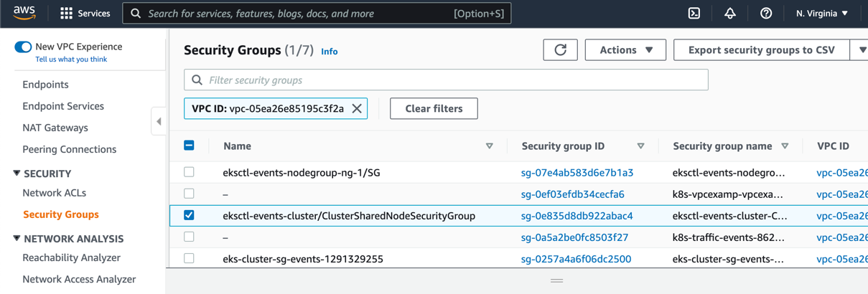Image resolution: width=868 pixels, height=294 pixels.
Task: Open Peering Connections in sidebar
Action: [69, 149]
